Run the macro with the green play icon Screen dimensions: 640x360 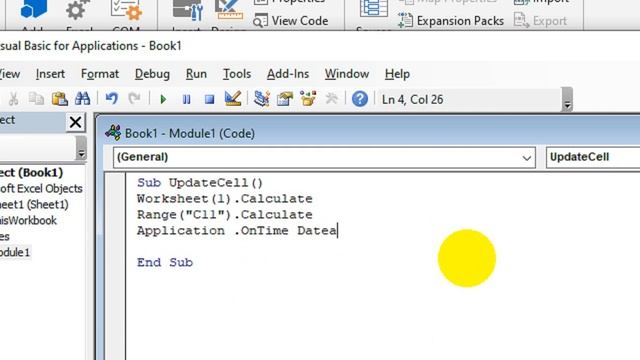point(163,99)
